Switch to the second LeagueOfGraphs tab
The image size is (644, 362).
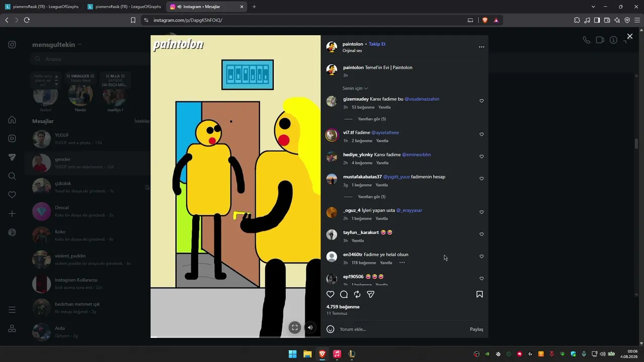click(124, 7)
